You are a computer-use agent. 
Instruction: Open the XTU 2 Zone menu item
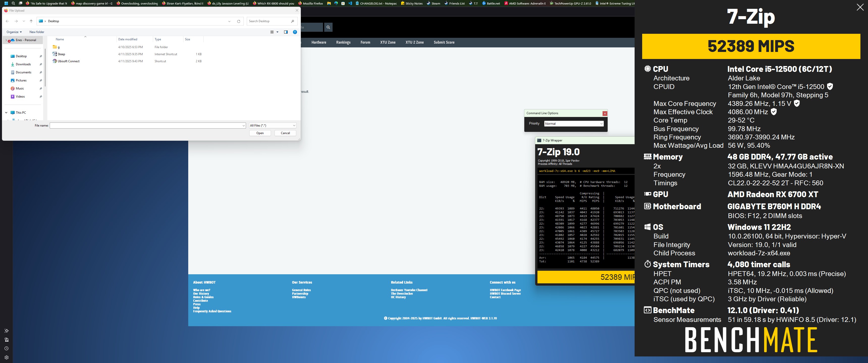[x=415, y=42]
